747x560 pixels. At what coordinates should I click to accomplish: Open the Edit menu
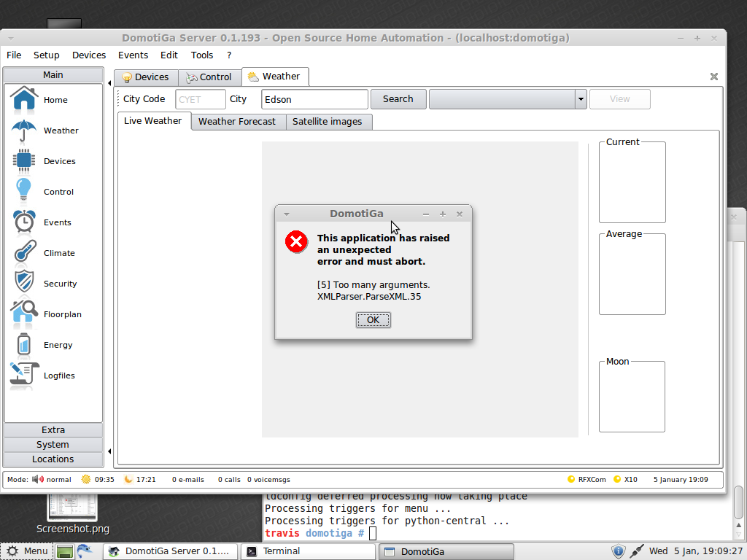[x=169, y=55]
